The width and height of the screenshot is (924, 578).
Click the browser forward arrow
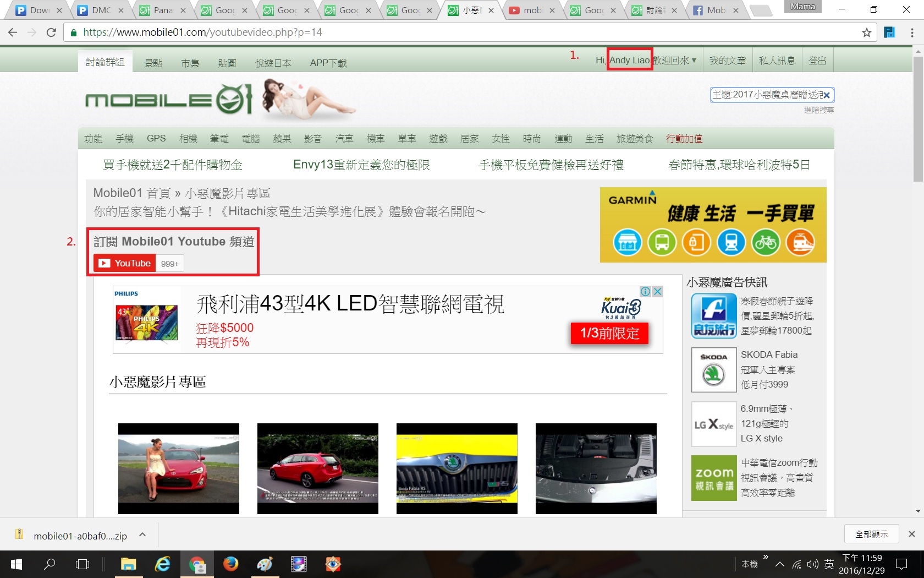click(x=32, y=32)
